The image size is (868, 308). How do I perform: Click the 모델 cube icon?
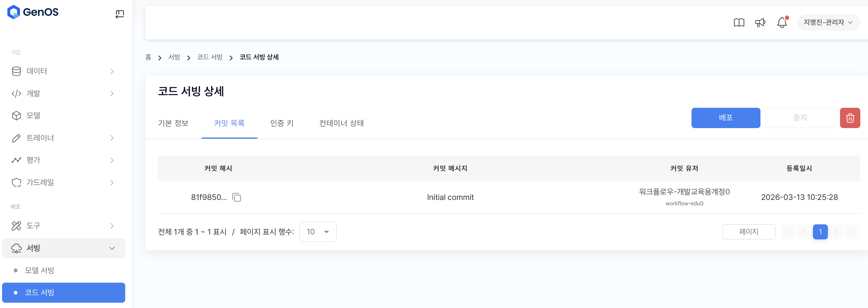16,115
